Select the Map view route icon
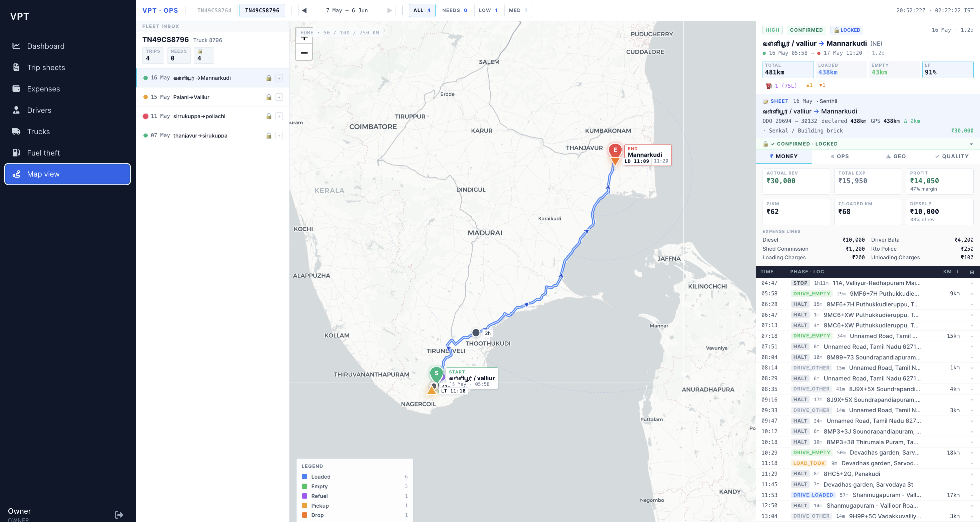The image size is (980, 522). (16, 174)
